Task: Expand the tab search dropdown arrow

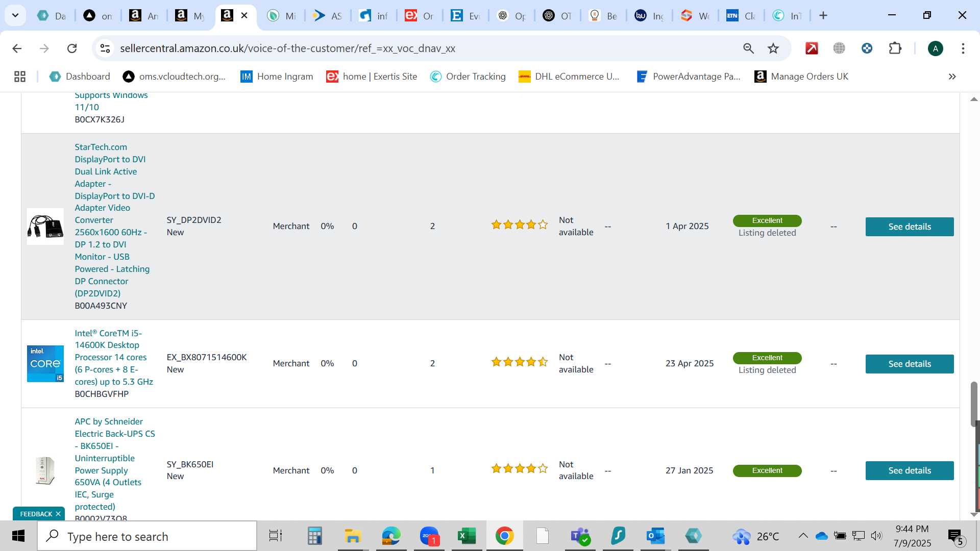Action: click(15, 15)
